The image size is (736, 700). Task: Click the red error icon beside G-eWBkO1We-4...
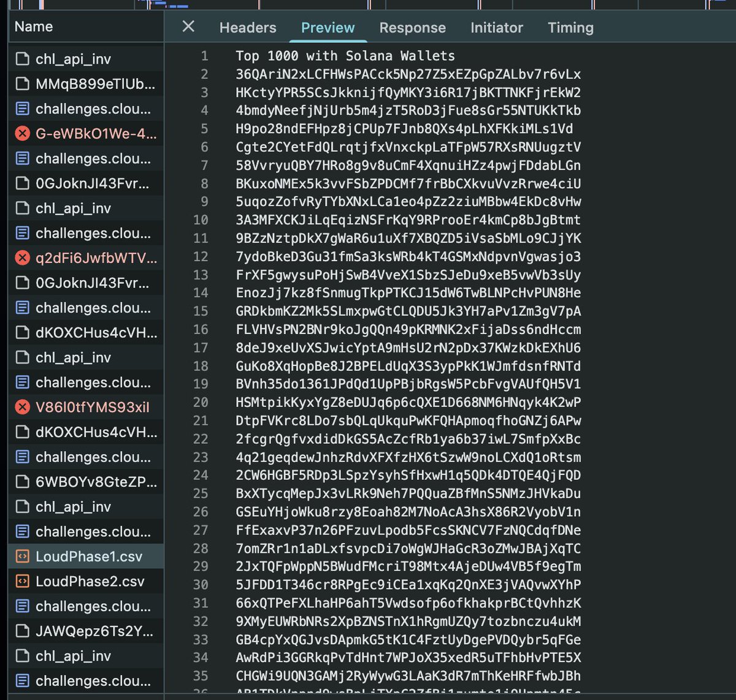(x=23, y=133)
